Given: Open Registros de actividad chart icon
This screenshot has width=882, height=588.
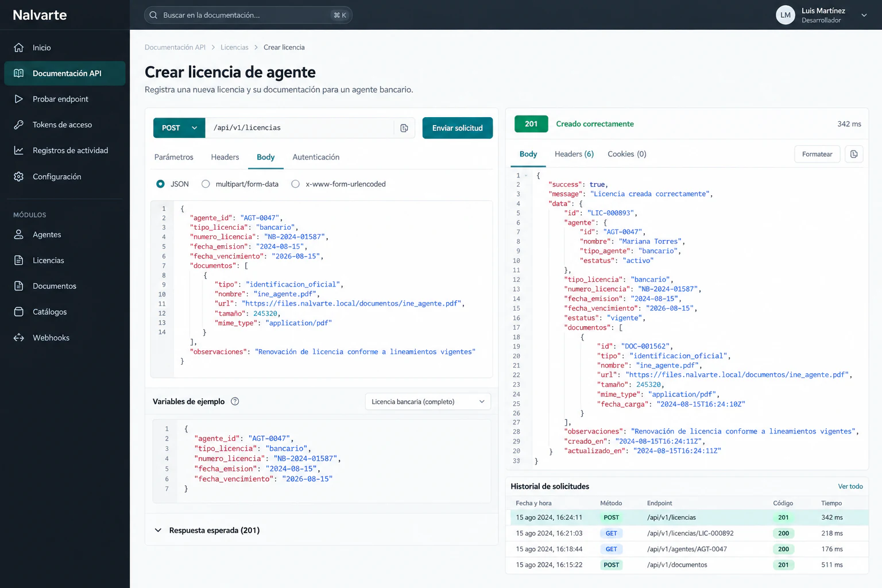Looking at the screenshot, I should (19, 150).
